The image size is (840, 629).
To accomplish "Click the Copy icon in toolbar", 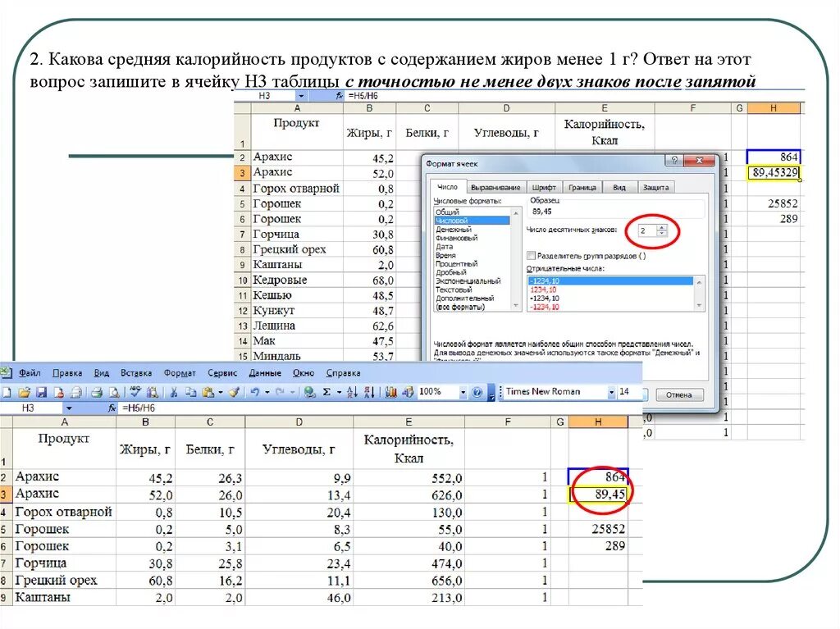I will (190, 392).
